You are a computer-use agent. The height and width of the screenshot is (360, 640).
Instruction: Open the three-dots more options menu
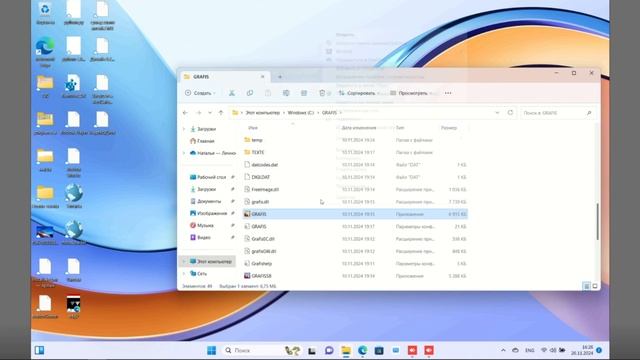point(448,93)
